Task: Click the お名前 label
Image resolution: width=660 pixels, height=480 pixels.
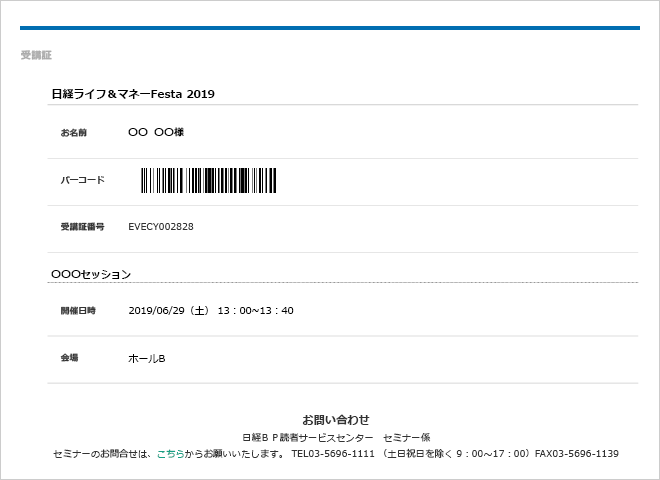Action: click(74, 132)
